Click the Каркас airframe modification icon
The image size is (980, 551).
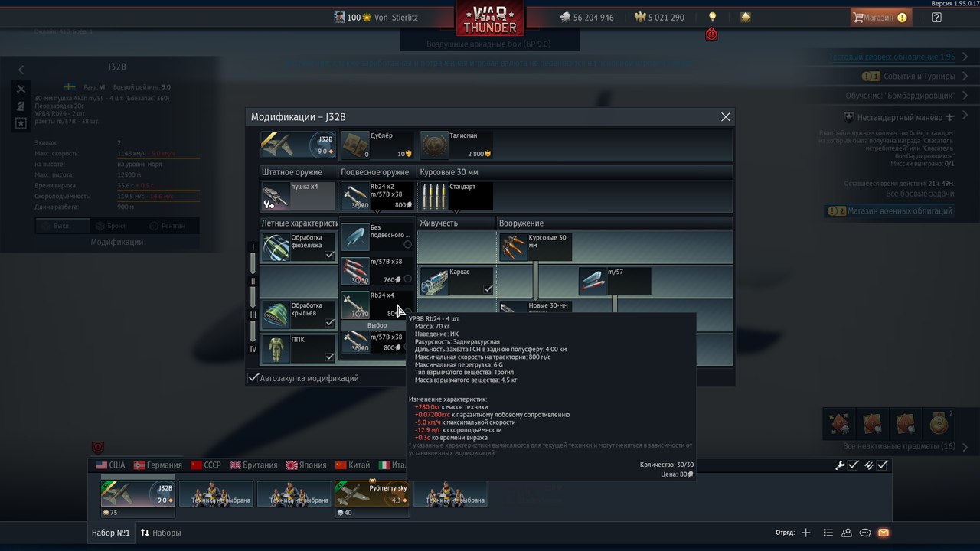434,281
